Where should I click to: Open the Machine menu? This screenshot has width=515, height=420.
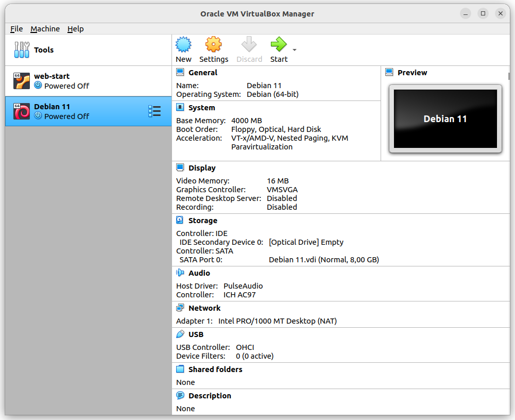[x=45, y=29]
